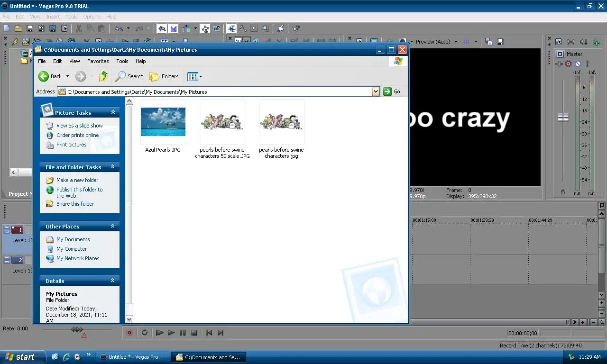Screen dimensions: 607x364
Task: Click the Open project folder icon in Vegas
Action: pyautogui.click(x=18, y=28)
